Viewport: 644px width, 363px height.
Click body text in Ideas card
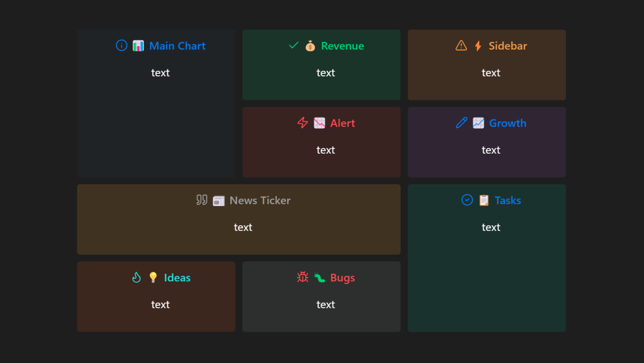click(x=160, y=304)
